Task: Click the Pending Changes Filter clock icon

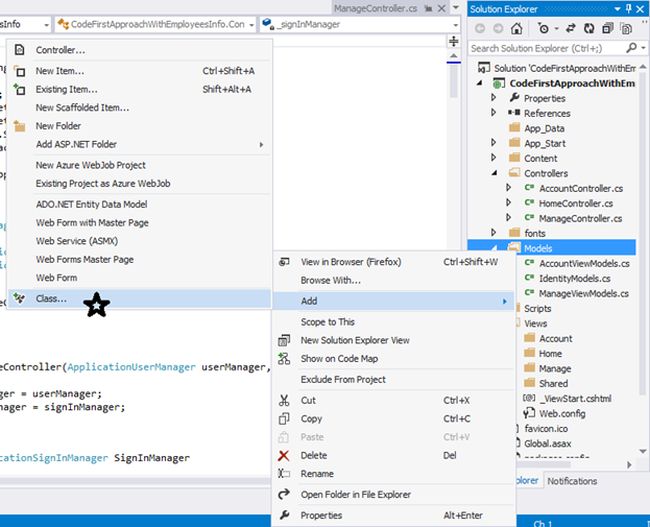Action: click(543, 29)
